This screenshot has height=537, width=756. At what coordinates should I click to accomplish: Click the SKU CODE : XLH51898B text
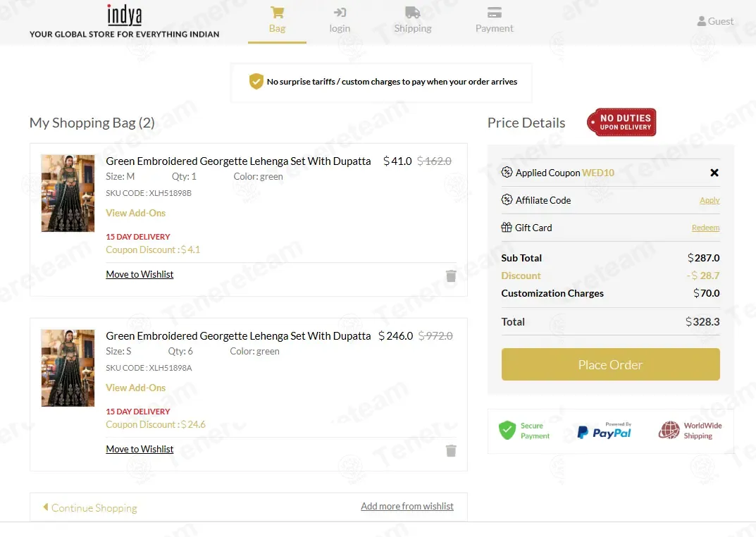149,193
